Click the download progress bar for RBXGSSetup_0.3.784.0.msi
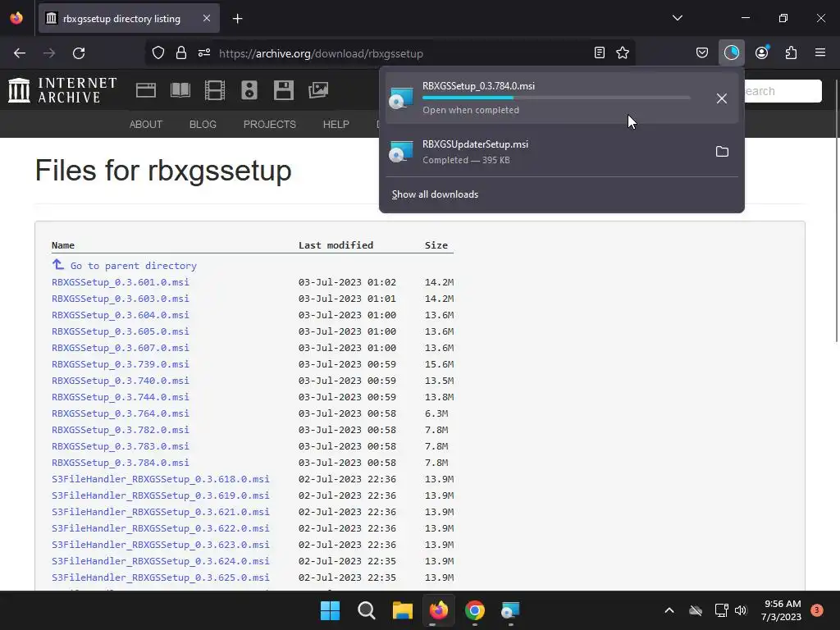 tap(556, 98)
